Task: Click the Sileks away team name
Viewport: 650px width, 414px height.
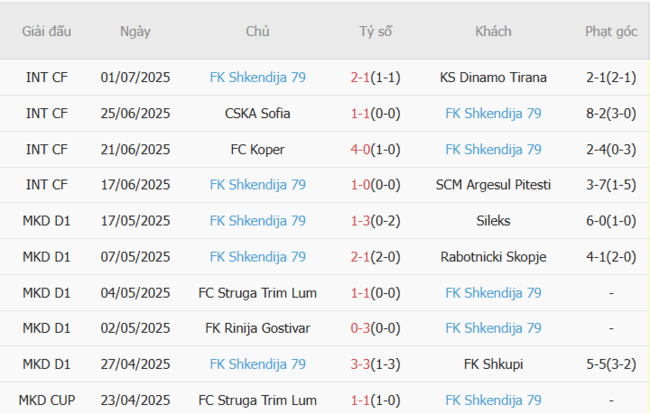Action: [x=493, y=221]
